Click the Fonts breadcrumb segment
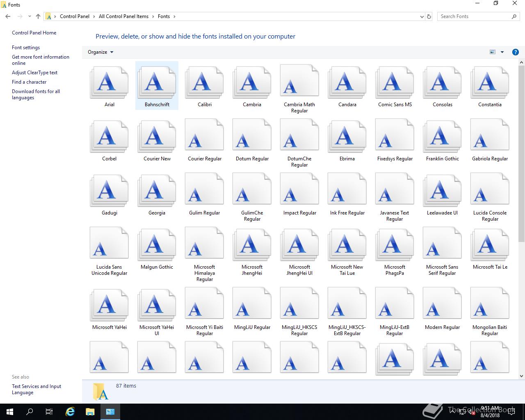 tap(164, 16)
